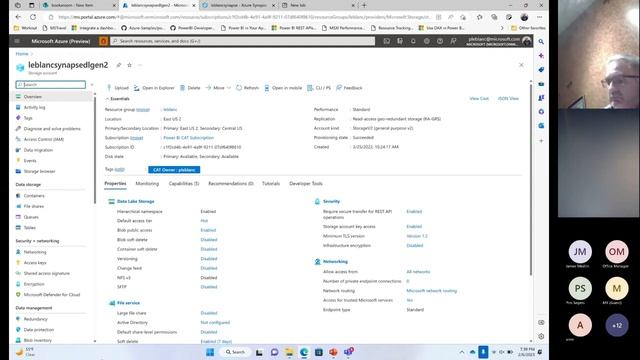This screenshot has height=360, width=640.
Task: Switch to the Developer Tools tab
Action: [306, 184]
